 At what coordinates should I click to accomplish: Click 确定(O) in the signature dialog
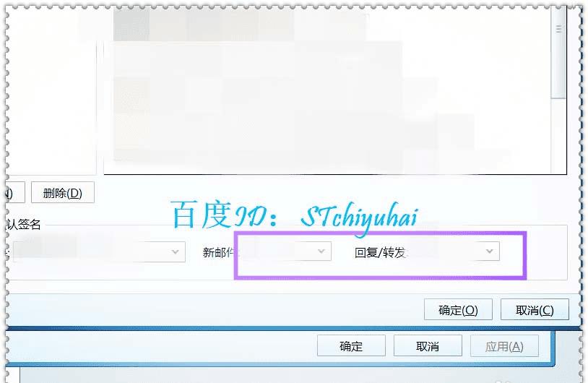point(458,309)
